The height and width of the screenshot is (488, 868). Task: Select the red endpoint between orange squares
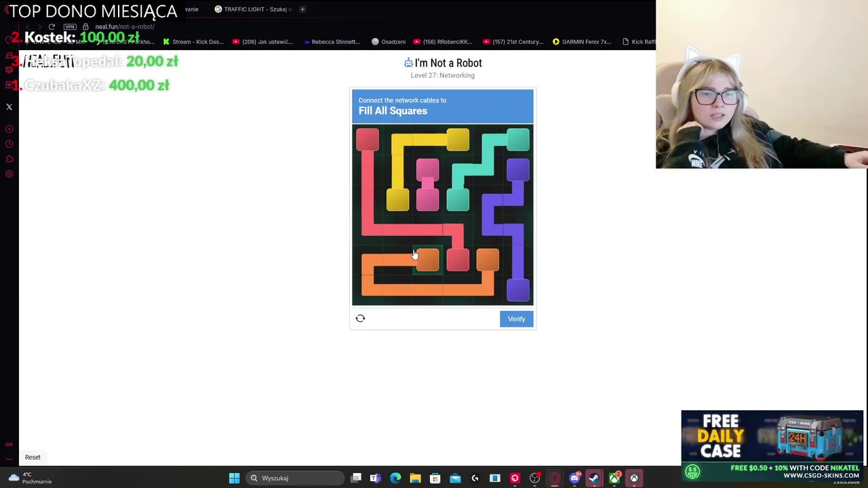pyautogui.click(x=458, y=260)
